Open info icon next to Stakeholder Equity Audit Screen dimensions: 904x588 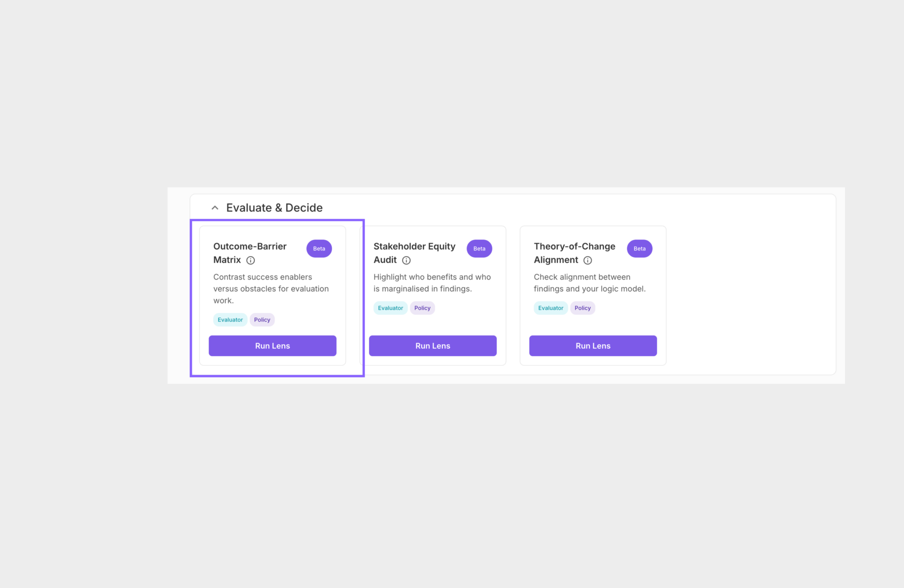pos(407,260)
